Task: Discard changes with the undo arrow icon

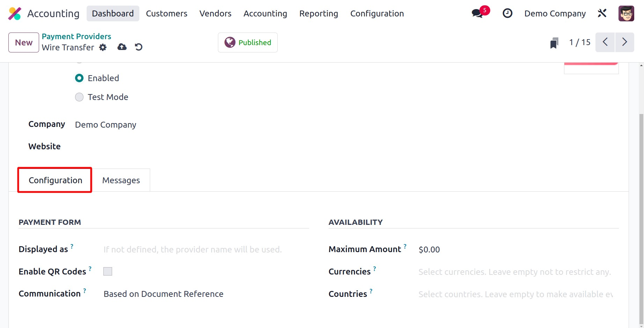Action: (x=139, y=47)
